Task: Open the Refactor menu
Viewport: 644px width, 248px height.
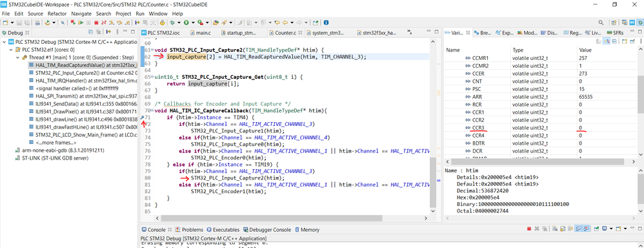Action: click(x=57, y=14)
